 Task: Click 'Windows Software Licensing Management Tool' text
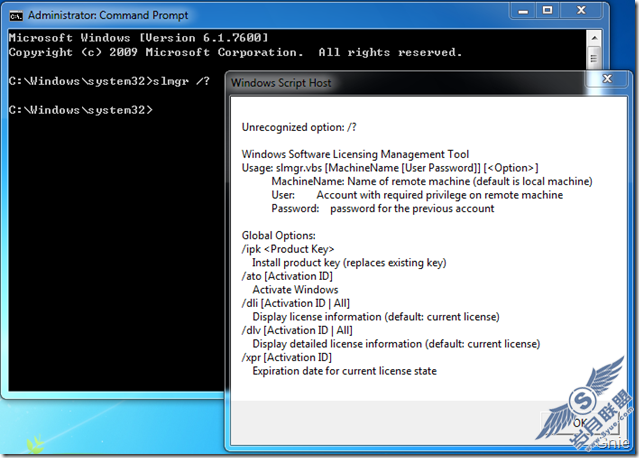(x=355, y=154)
